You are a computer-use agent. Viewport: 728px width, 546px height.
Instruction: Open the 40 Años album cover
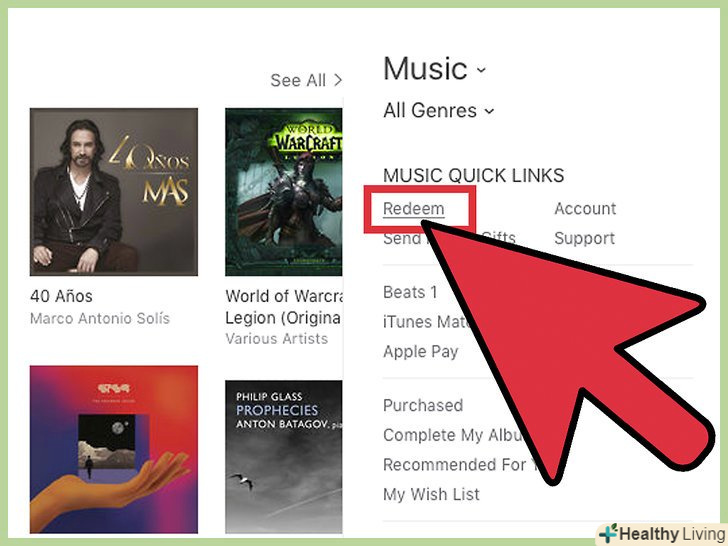click(114, 192)
